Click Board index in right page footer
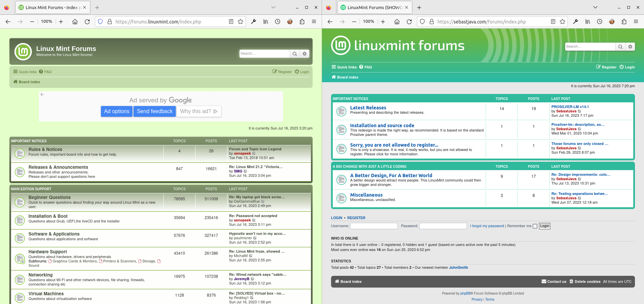This screenshot has width=644, height=304. click(348, 282)
